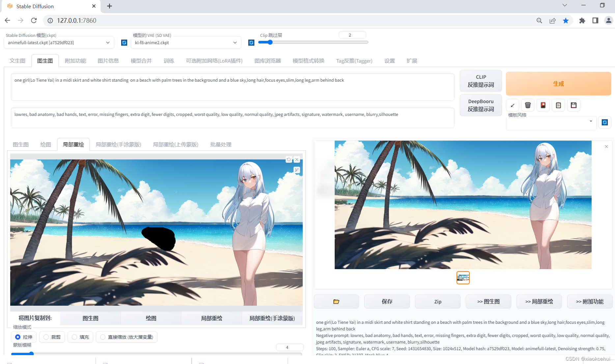Select the 拉伸 resize mode
The width and height of the screenshot is (615, 364).
pos(24,337)
